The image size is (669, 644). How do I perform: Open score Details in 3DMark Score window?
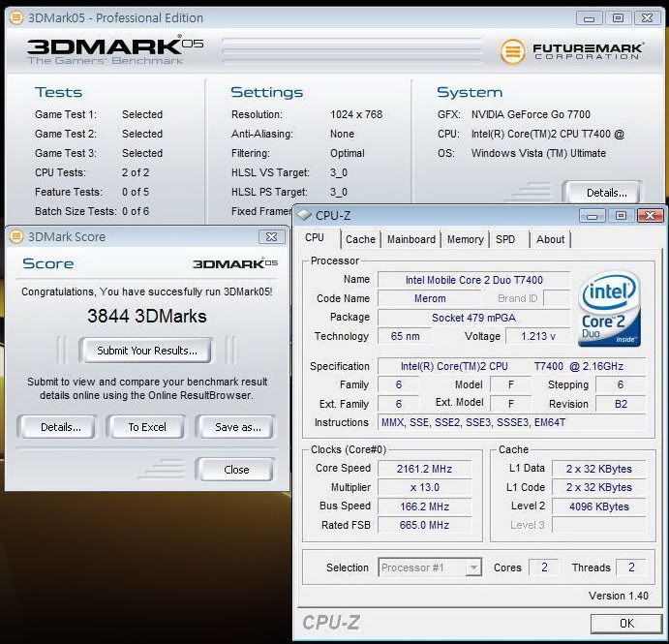pyautogui.click(x=57, y=427)
